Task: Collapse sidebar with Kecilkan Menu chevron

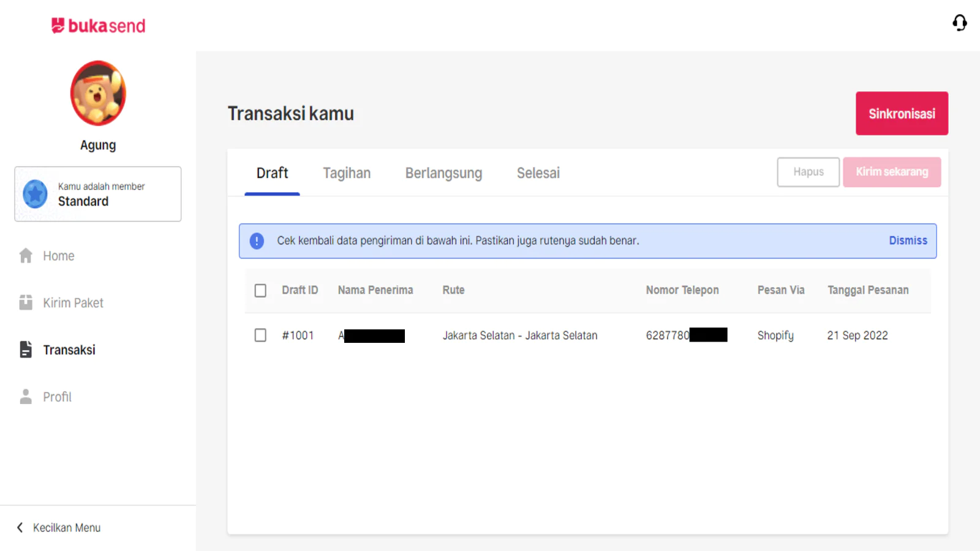Action: (x=20, y=528)
